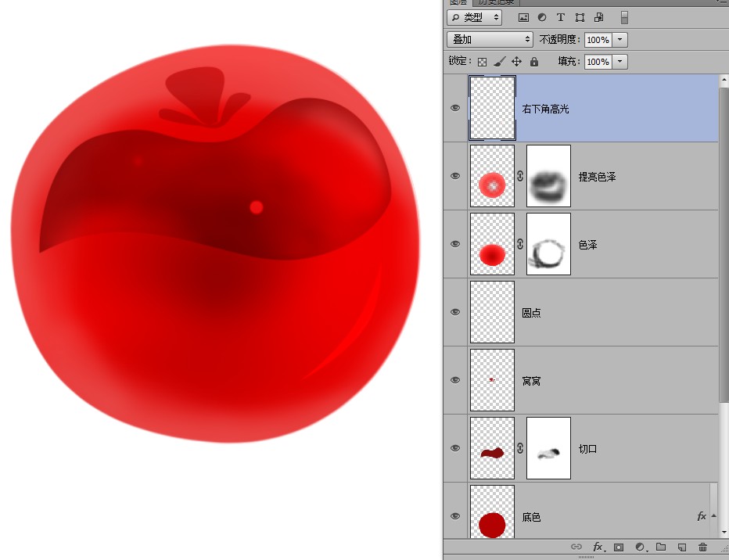Add a layer mask using bottom icon
729x560 pixels.
pos(619,547)
